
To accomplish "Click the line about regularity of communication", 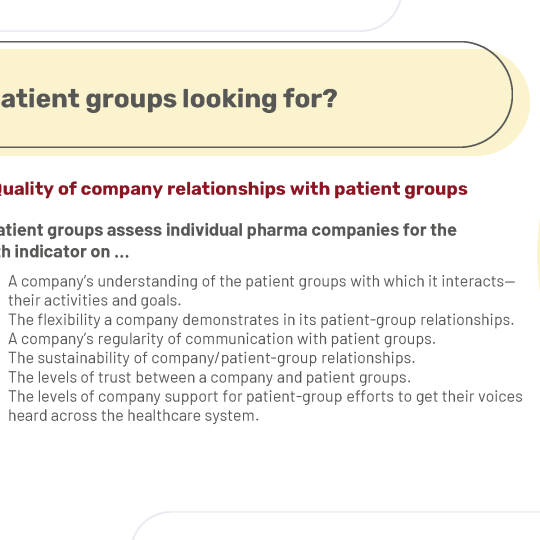I will [222, 340].
